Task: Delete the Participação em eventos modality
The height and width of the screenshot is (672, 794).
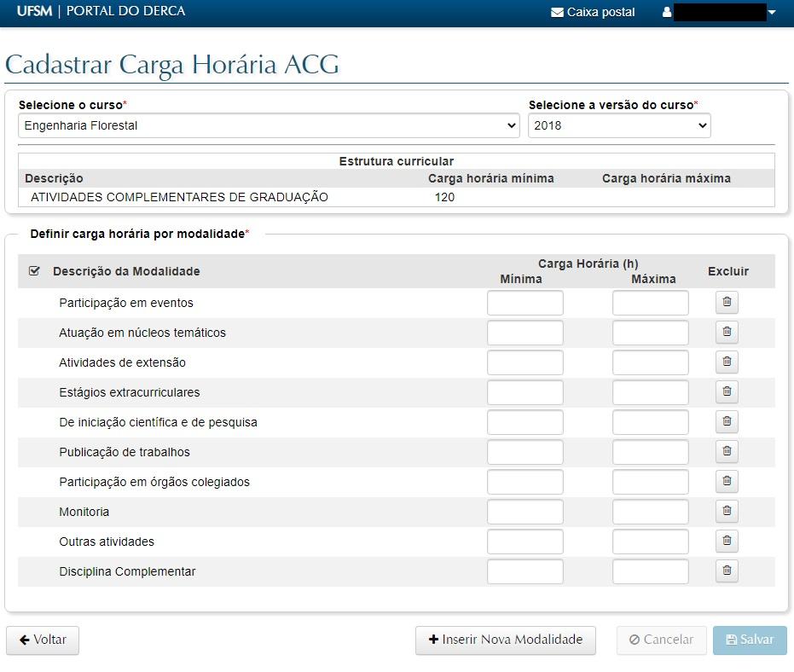Action: pyautogui.click(x=727, y=302)
